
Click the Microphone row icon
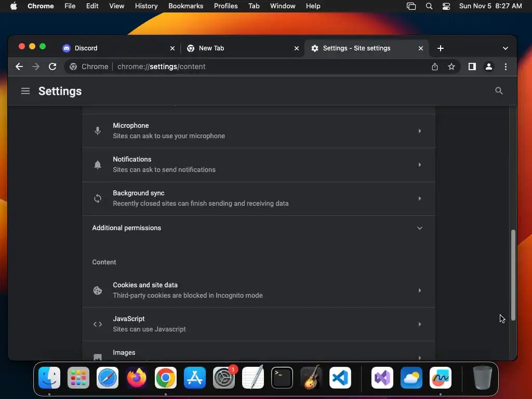(97, 130)
